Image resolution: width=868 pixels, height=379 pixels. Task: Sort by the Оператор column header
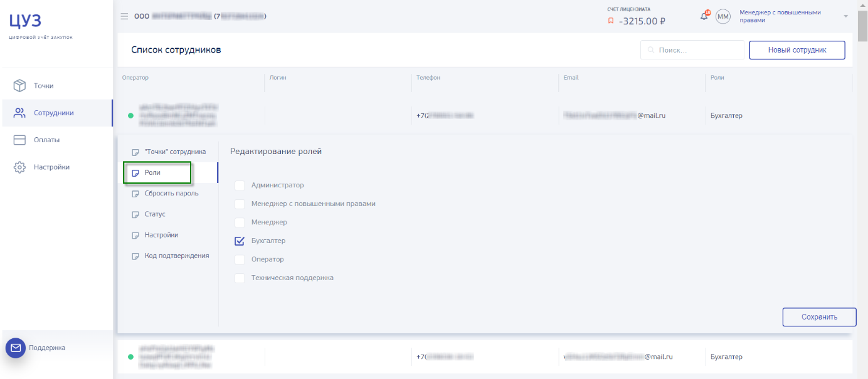(135, 78)
